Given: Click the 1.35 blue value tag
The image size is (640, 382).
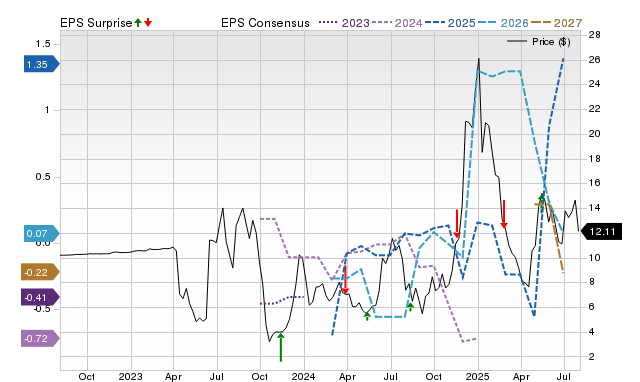Looking at the screenshot, I should tap(41, 64).
